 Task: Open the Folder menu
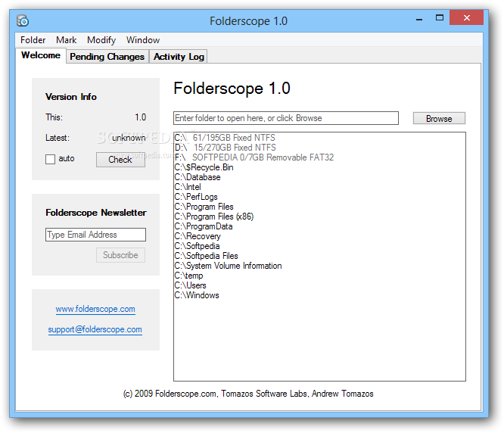(33, 40)
